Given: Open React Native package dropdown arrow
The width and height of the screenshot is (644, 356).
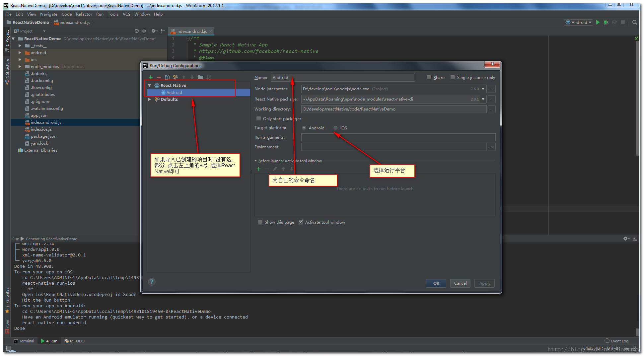Looking at the screenshot, I should pyautogui.click(x=483, y=99).
